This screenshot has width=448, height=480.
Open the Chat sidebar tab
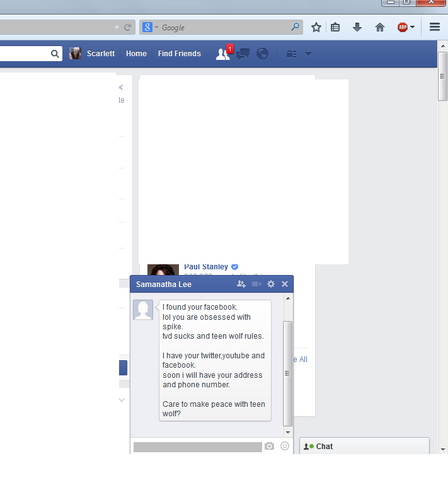[364, 446]
